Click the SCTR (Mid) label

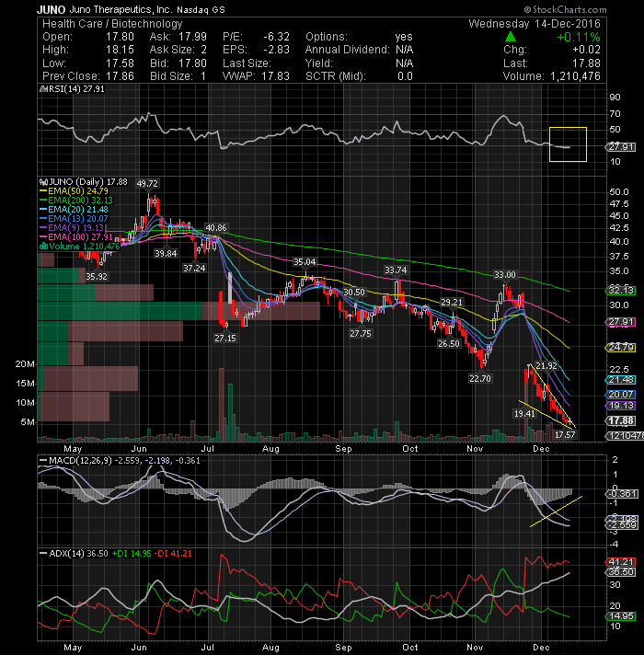pos(336,76)
